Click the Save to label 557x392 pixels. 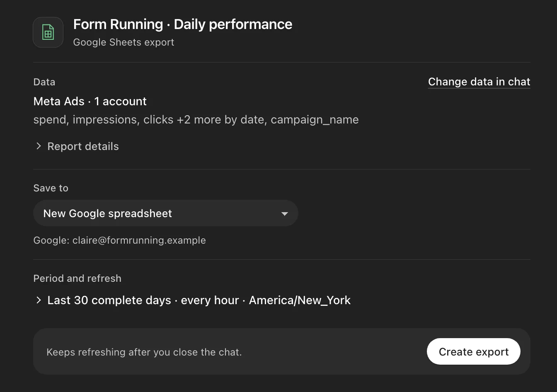coord(51,188)
